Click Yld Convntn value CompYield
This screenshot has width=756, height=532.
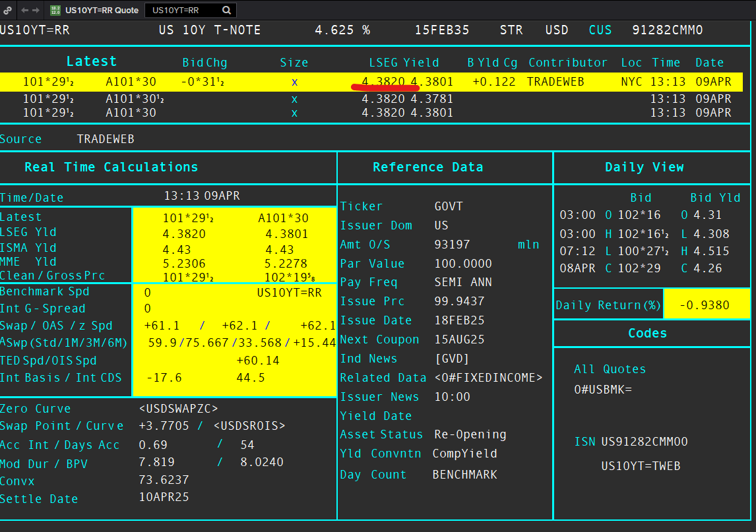coord(464,454)
